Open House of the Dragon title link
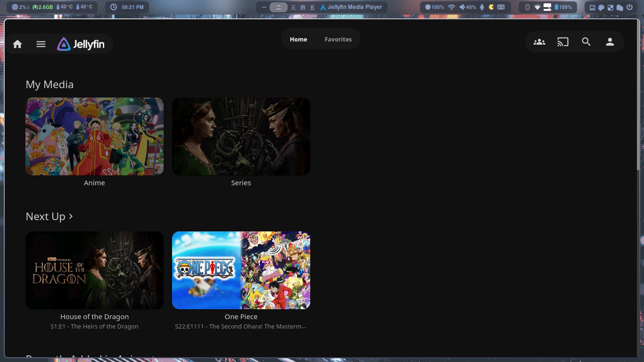644x362 pixels. click(x=94, y=317)
